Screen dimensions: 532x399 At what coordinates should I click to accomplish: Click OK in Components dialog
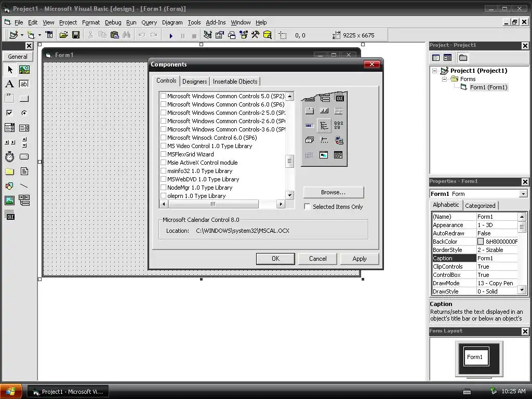(x=275, y=259)
